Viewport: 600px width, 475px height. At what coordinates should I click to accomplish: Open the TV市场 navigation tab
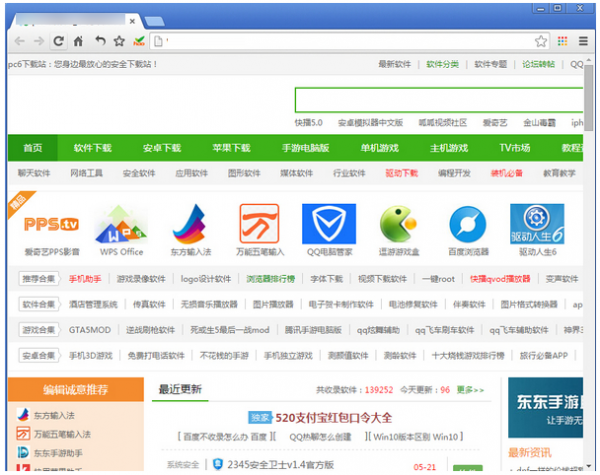coord(515,148)
